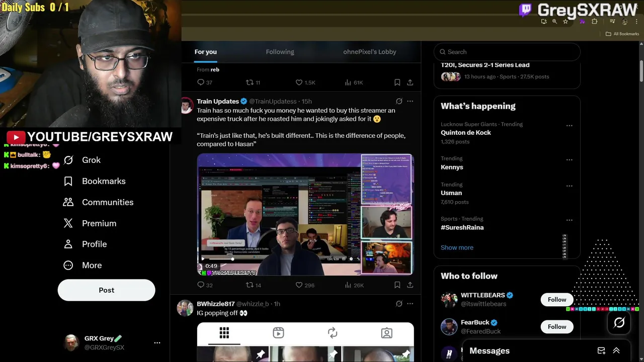644x362 pixels.
Task: Bookmark the post from reb
Action: (x=397, y=82)
